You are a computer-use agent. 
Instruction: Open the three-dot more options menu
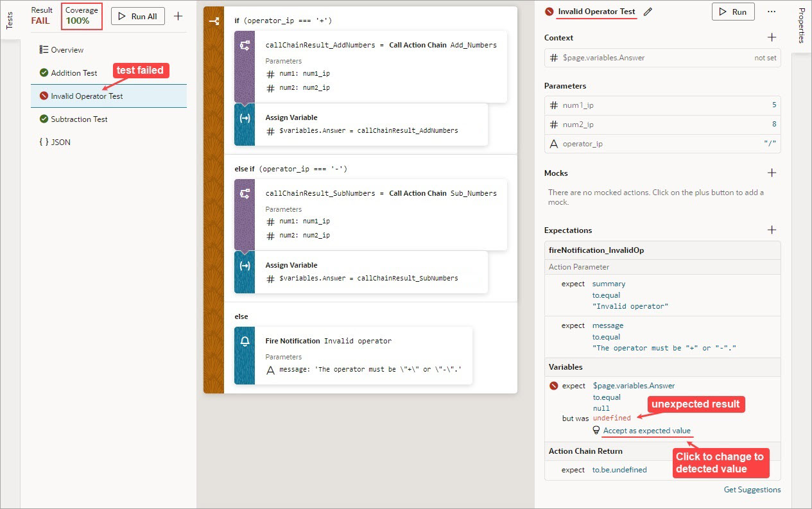(x=772, y=12)
